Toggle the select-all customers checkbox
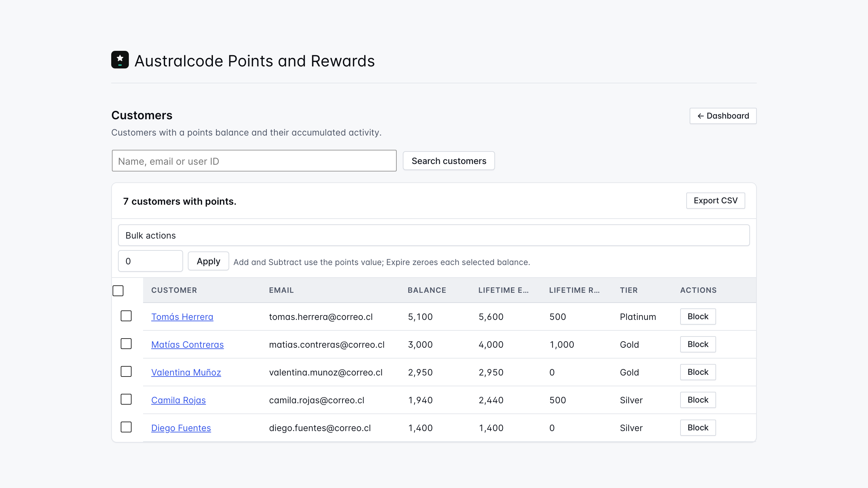Viewport: 868px width, 488px height. coord(118,291)
